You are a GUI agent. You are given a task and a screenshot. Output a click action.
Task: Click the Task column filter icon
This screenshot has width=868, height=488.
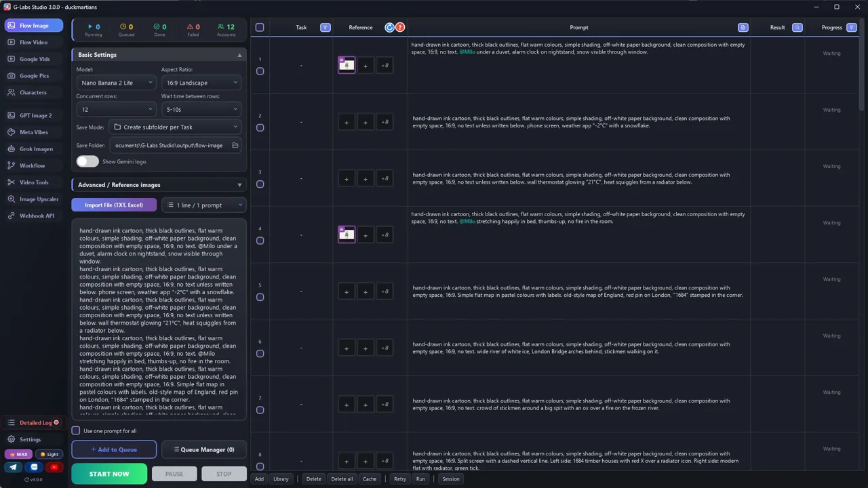(x=325, y=28)
